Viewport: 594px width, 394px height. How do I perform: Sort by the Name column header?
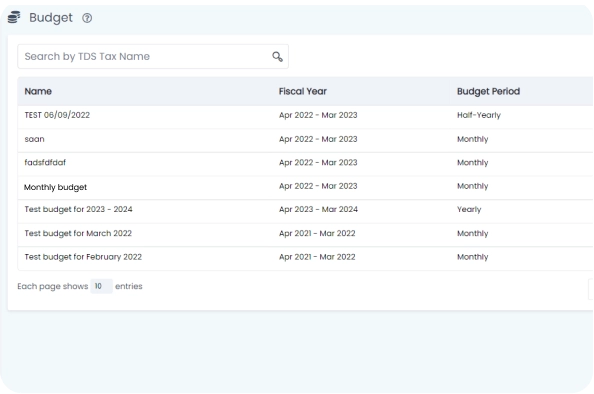pyautogui.click(x=38, y=91)
